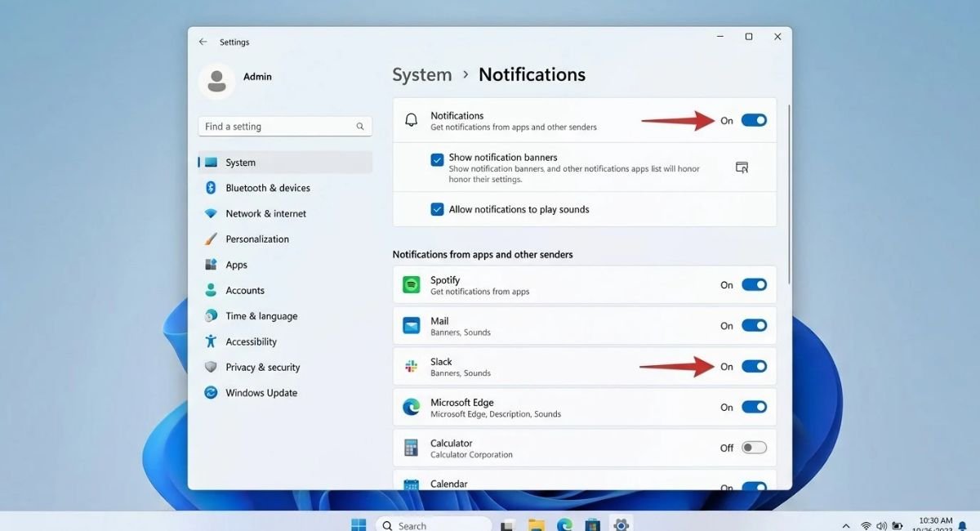
Task: Click the battery icon in system tray
Action: [898, 526]
